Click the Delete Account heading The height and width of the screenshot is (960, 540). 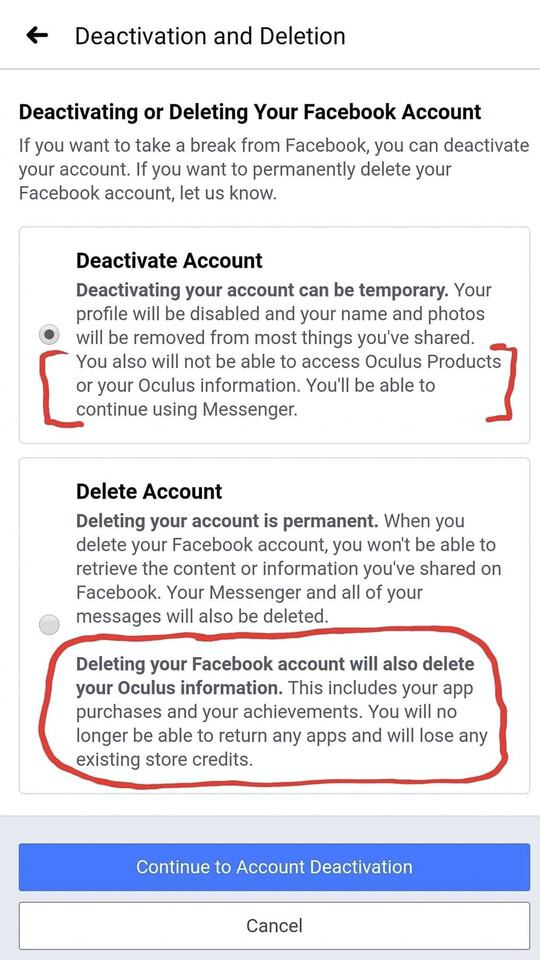point(149,491)
